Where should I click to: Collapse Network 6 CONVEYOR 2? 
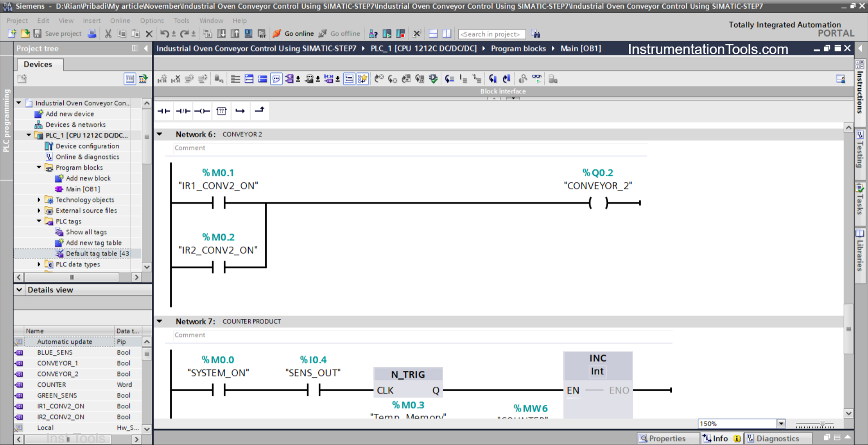[x=160, y=134]
